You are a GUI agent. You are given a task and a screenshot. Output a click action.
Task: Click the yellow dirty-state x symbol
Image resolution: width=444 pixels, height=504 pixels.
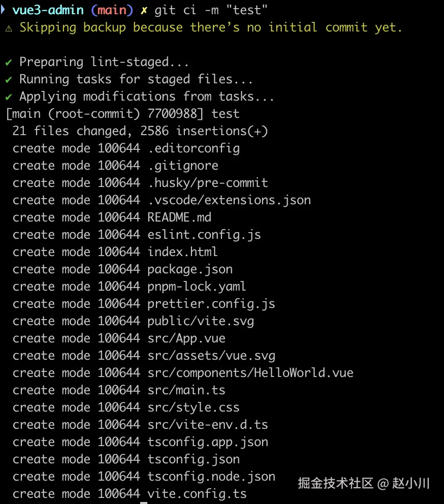pyautogui.click(x=144, y=11)
